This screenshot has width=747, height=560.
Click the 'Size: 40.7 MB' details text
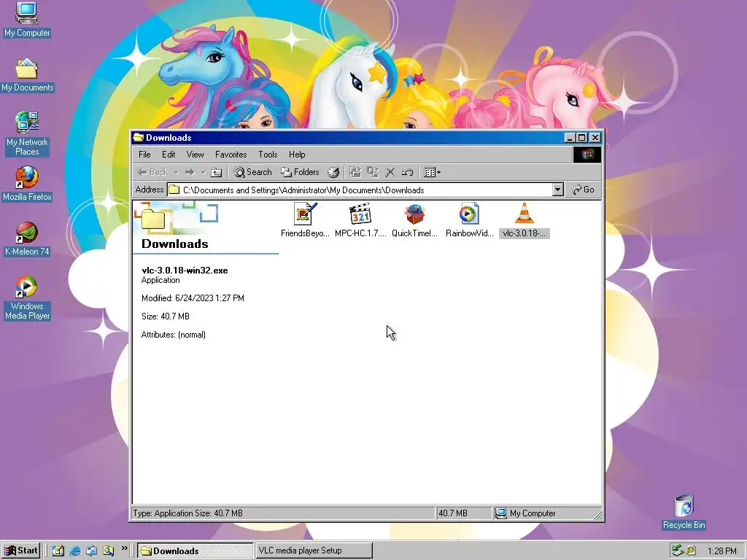(166, 316)
